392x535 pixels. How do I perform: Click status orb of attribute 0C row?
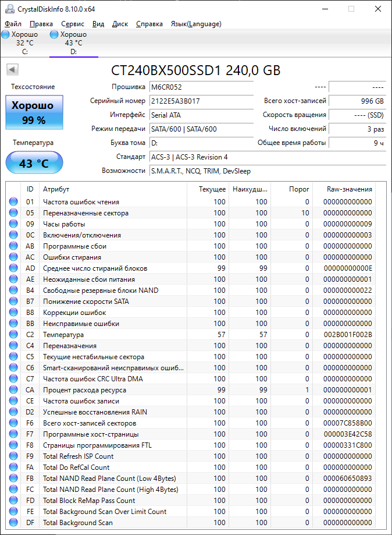tap(13, 235)
